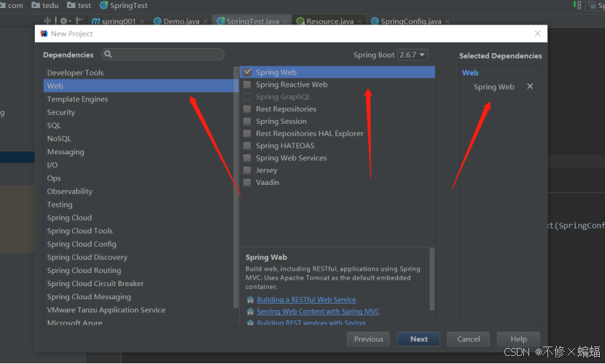This screenshot has width=605, height=364.
Task: Check the Spring Reactive Web checkbox
Action: click(247, 84)
